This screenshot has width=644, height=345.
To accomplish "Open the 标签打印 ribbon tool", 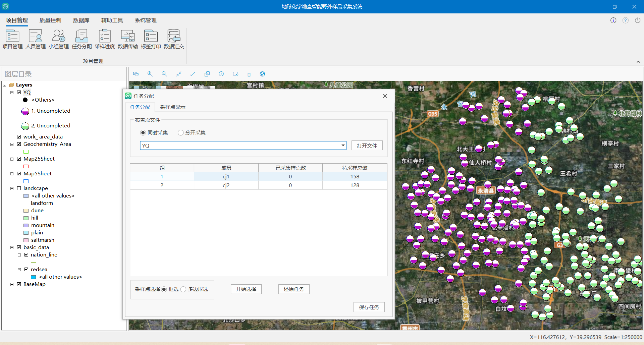I will [x=151, y=39].
